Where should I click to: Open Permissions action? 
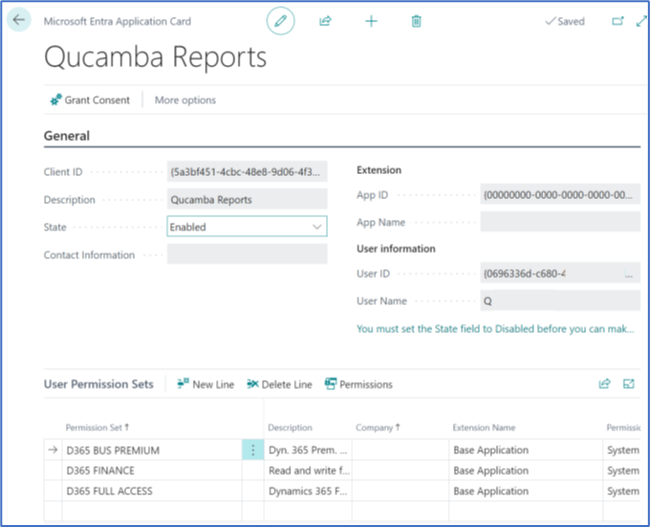tap(359, 384)
